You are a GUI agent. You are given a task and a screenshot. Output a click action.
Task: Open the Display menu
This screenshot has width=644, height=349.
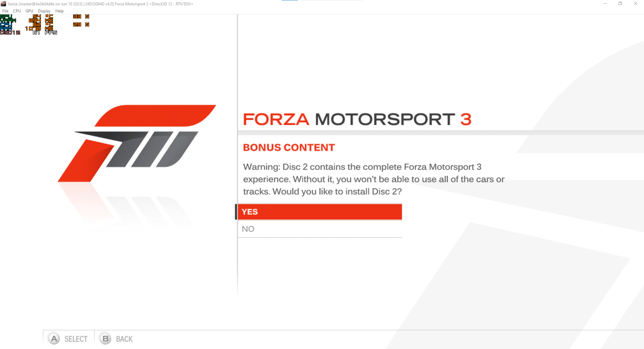44,11
